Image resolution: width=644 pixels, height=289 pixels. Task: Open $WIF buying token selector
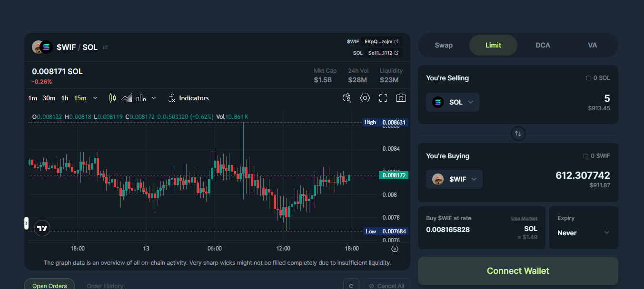[454, 179]
